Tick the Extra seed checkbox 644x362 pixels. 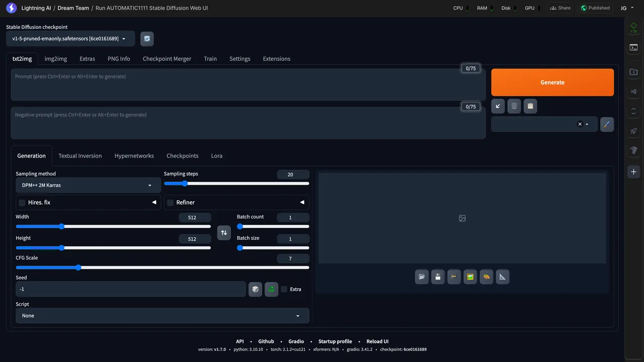pyautogui.click(x=284, y=289)
